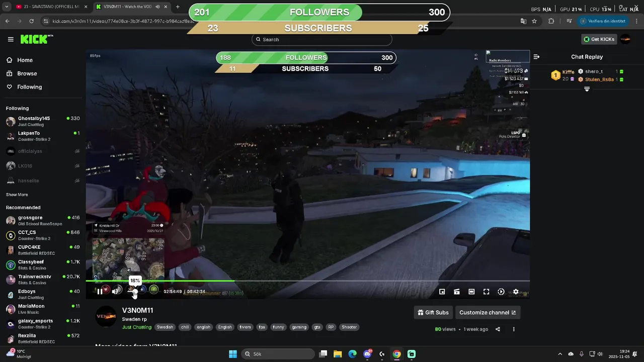
Task: Open the V3N0M11 channel avatar
Action: point(106,316)
